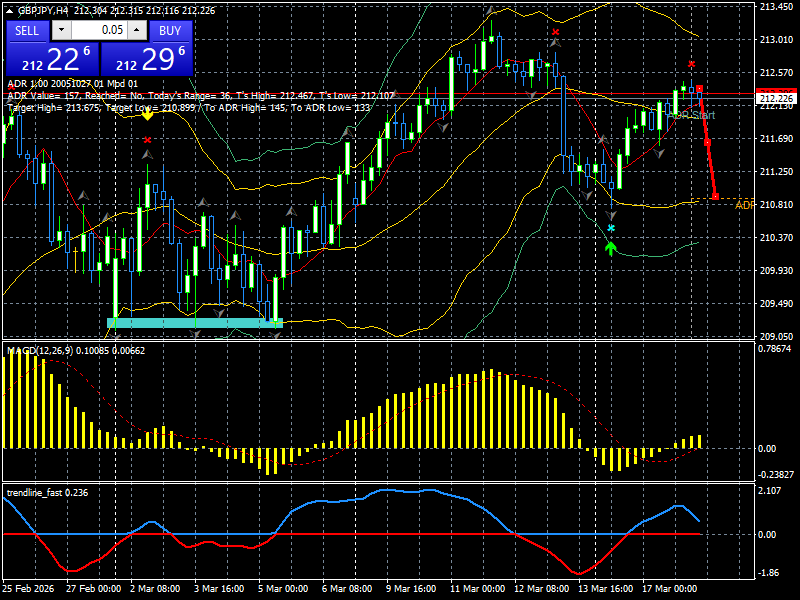The image size is (800, 600).
Task: Click the -1.86 trendline scale value
Action: [x=768, y=573]
